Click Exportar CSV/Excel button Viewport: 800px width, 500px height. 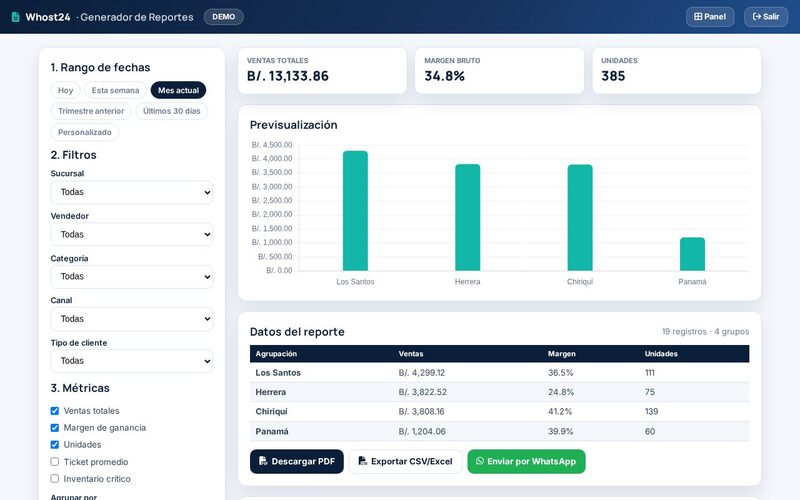[405, 461]
